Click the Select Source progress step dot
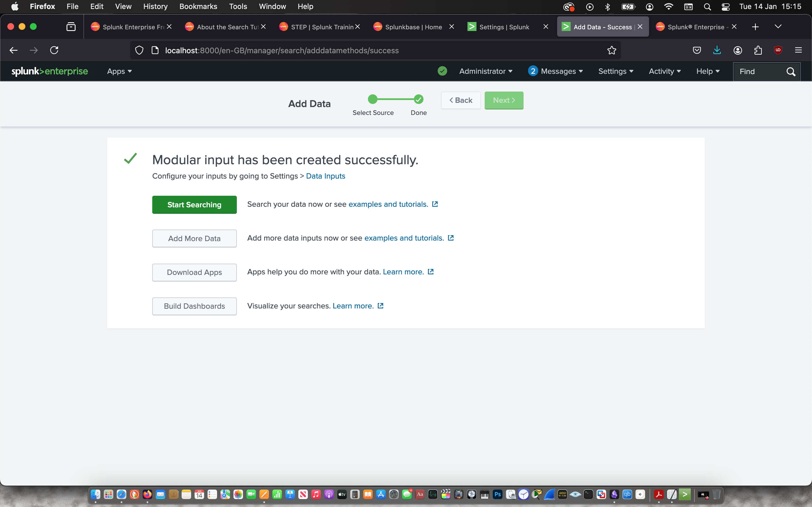 pyautogui.click(x=372, y=99)
